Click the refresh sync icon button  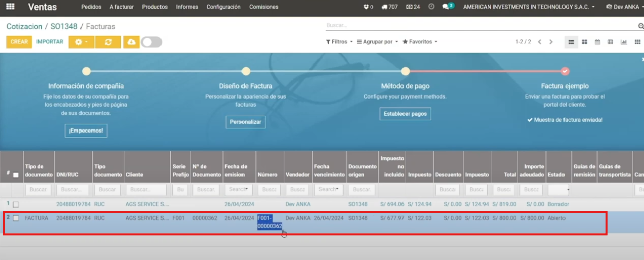[x=108, y=42]
